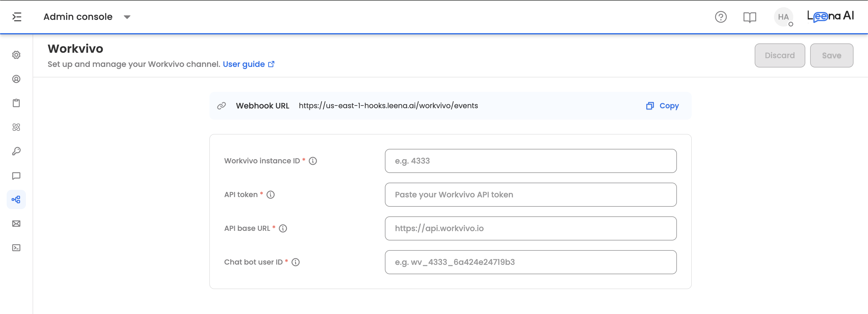Show info for Workvivo instance ID

(x=313, y=161)
